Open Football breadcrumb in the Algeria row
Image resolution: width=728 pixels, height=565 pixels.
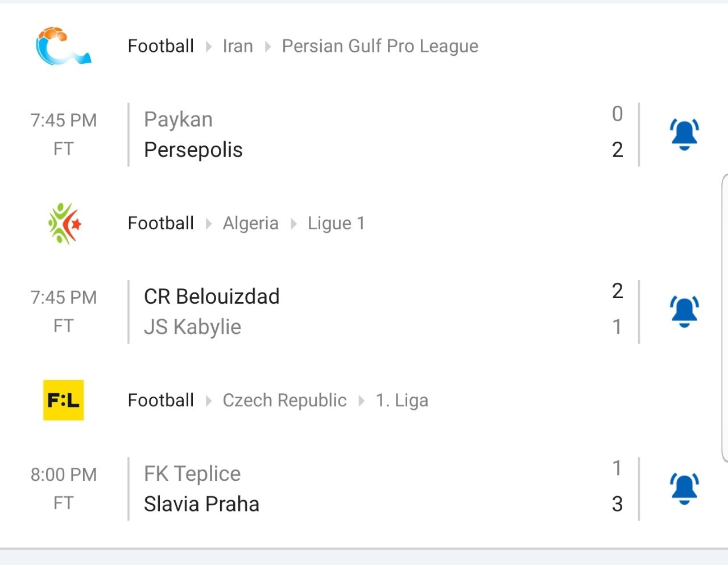pos(161,223)
